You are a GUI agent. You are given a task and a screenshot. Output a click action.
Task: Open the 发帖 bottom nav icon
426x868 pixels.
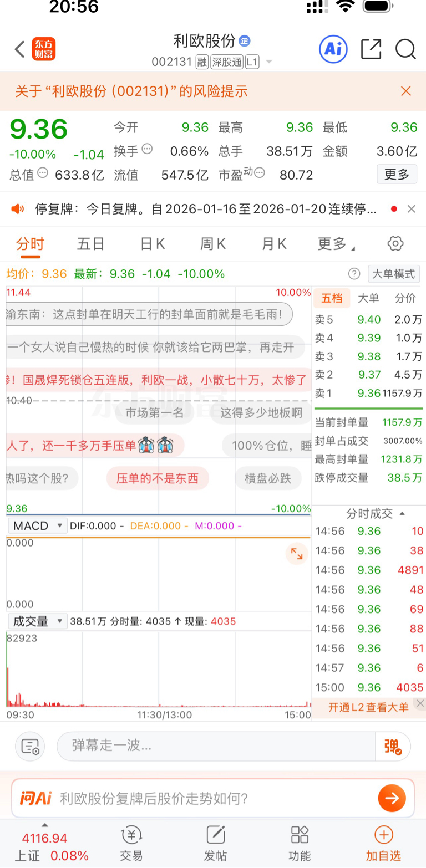click(215, 843)
